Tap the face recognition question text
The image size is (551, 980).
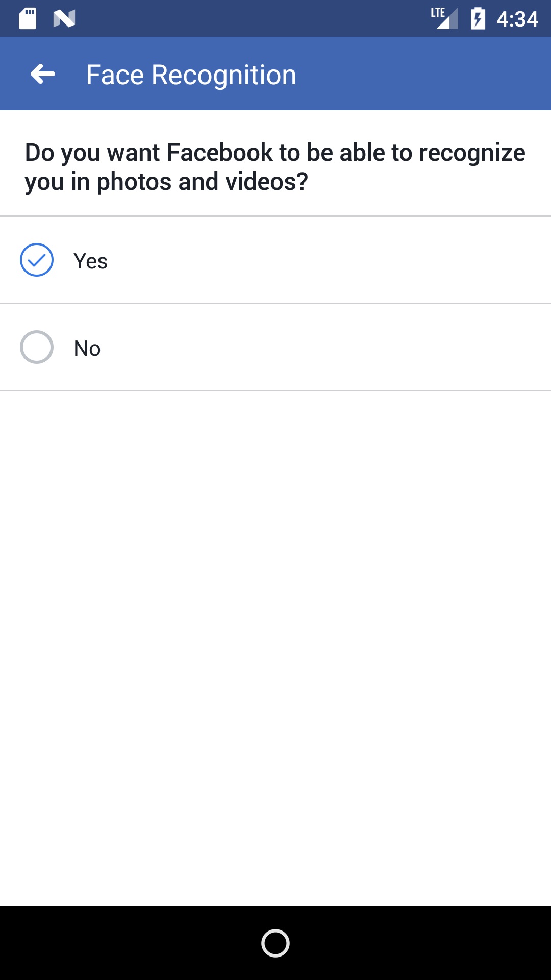click(274, 167)
